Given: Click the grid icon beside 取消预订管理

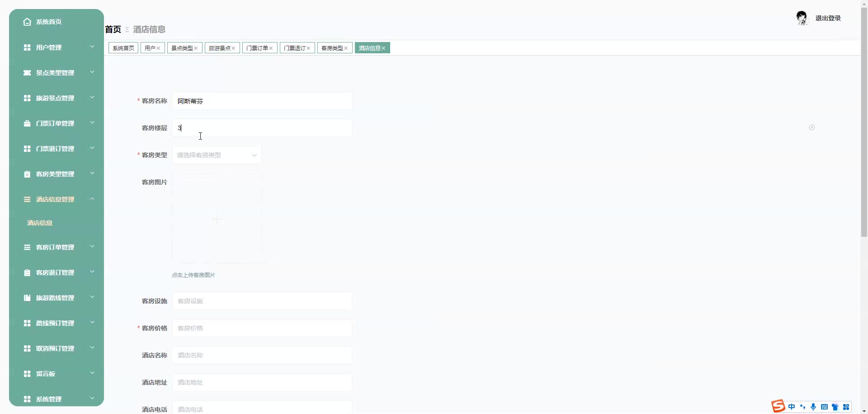Looking at the screenshot, I should point(27,348).
